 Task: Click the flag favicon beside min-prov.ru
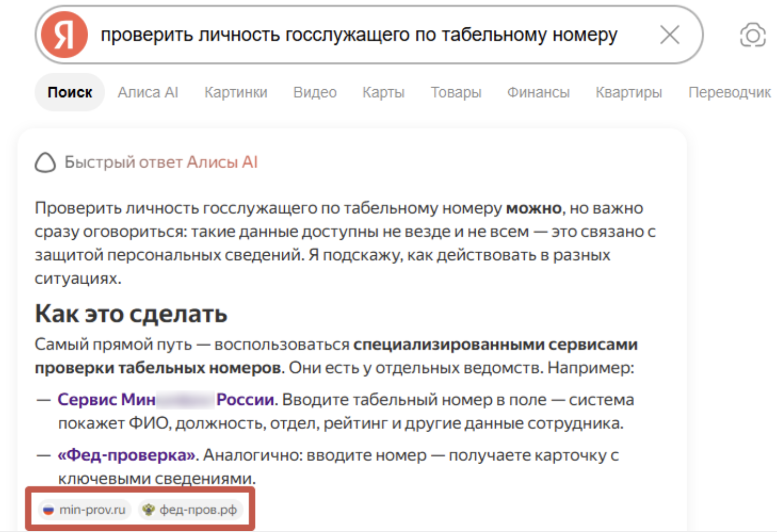(x=49, y=510)
